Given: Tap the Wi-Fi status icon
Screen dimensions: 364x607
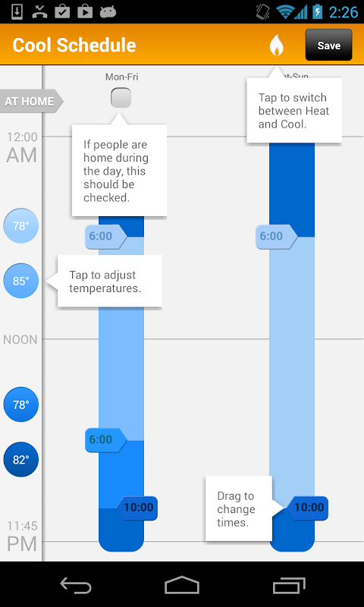Looking at the screenshot, I should (284, 12).
